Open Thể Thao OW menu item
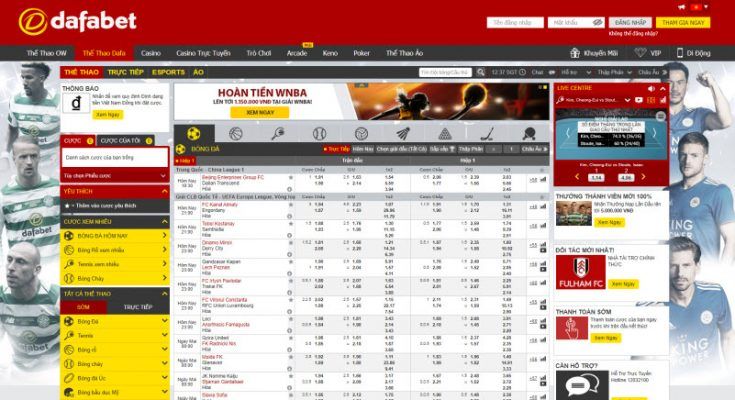The width and height of the screenshot is (735, 400). 46,53
